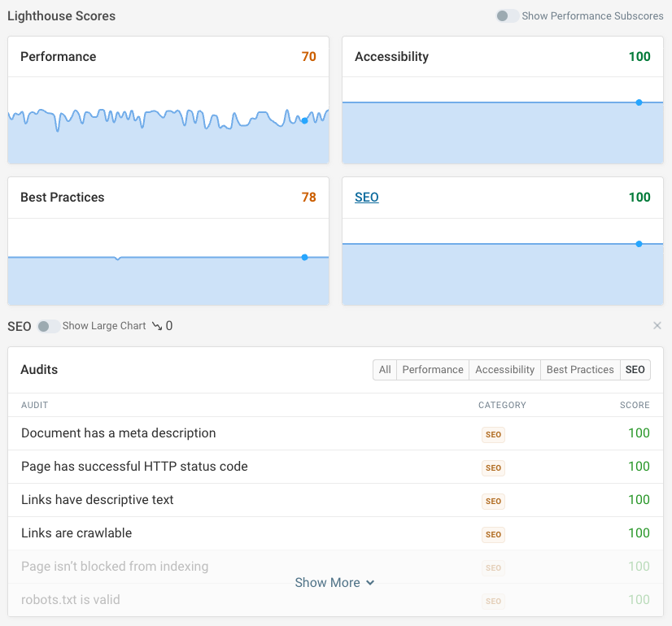This screenshot has width=672, height=626.
Task: Select the latest data point on Performance sparkline
Action: pyautogui.click(x=304, y=120)
